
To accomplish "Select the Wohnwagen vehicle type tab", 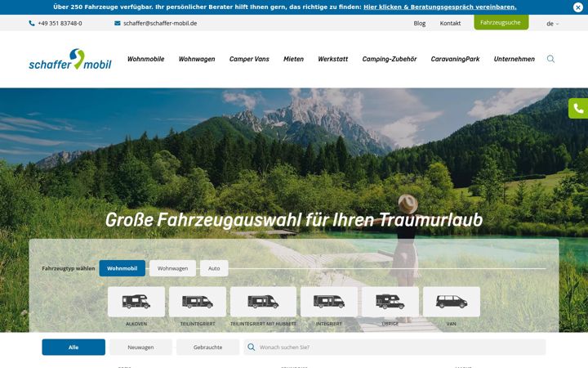I will click(x=172, y=268).
